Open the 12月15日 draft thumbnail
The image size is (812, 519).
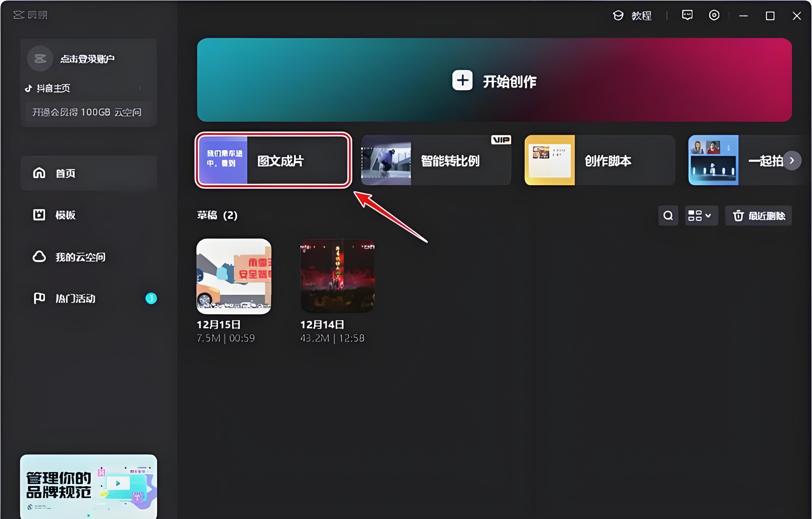[234, 276]
